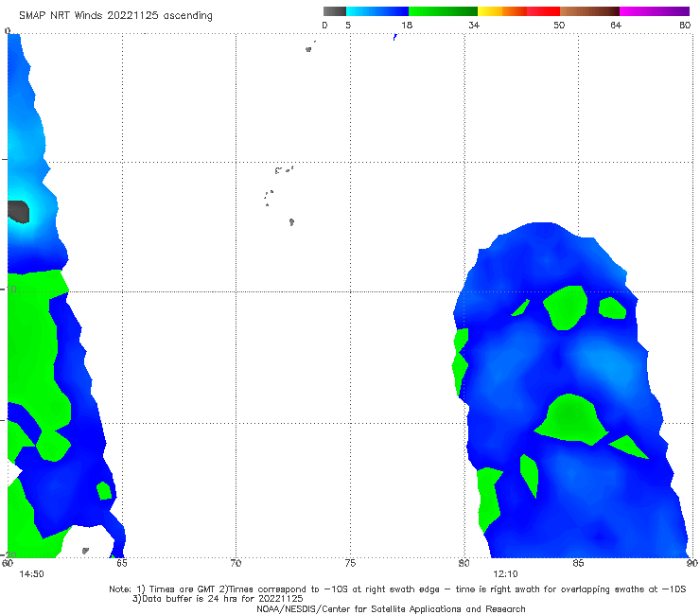Click the title text 'SMAP NRT Winds 20221125 ascending'
700x615 pixels.
pos(115,15)
